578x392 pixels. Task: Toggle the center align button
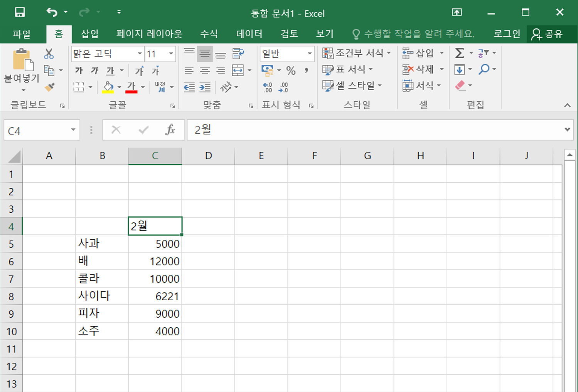tap(205, 70)
